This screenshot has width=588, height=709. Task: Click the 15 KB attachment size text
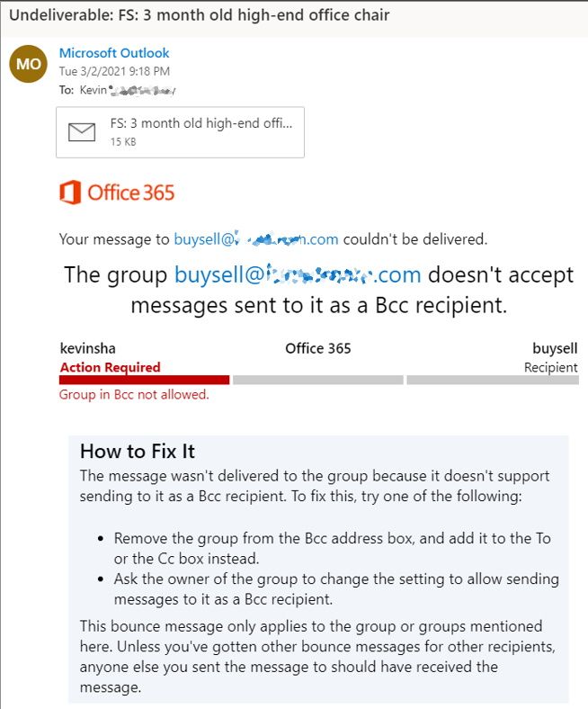click(x=123, y=142)
